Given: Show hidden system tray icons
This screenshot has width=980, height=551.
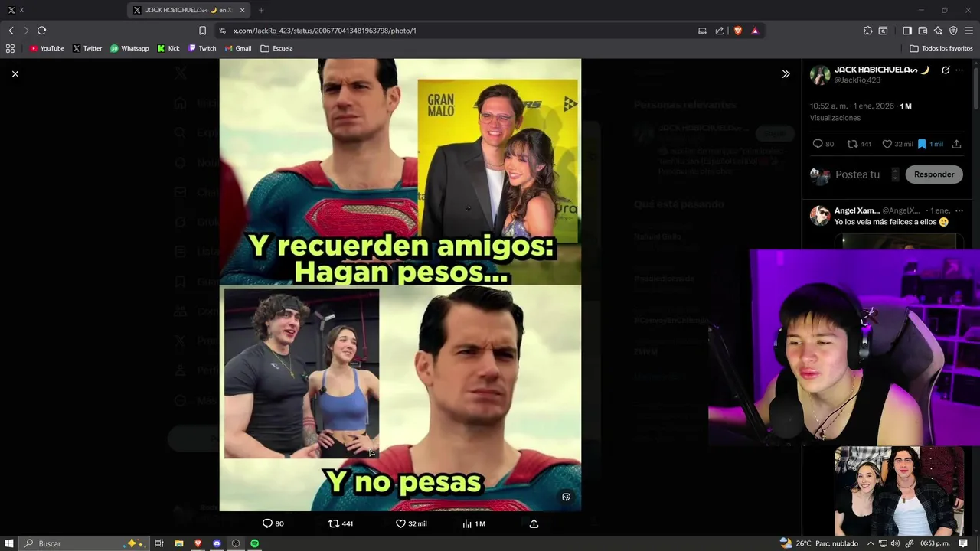Looking at the screenshot, I should pos(871,543).
